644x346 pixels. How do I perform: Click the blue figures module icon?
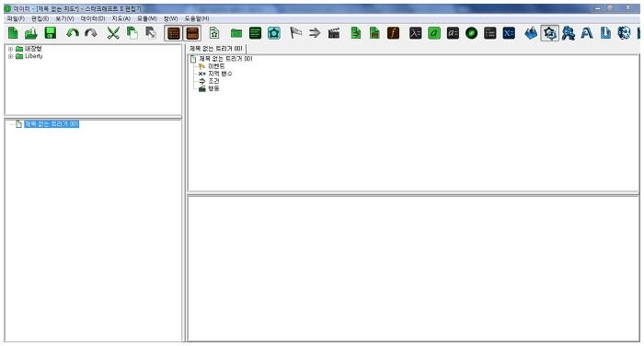click(569, 33)
